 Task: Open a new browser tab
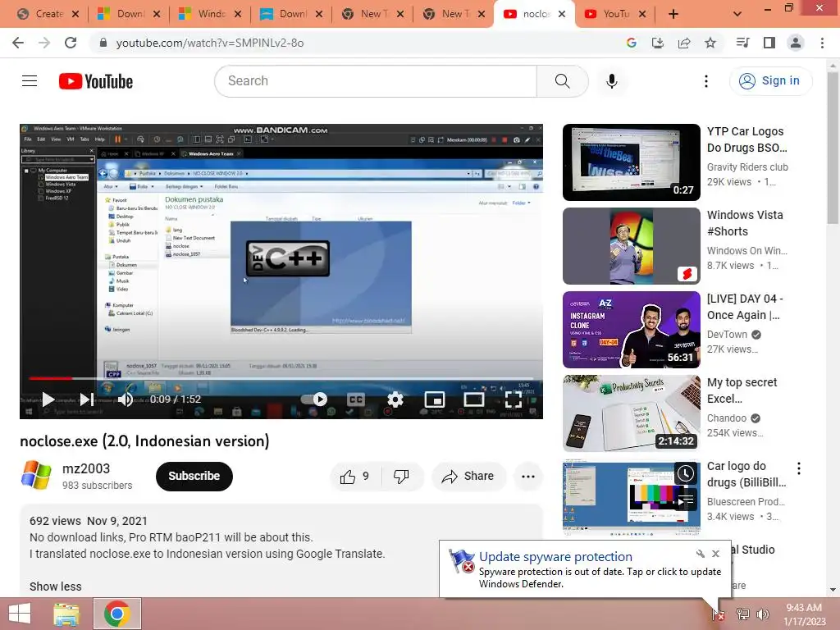tap(673, 14)
